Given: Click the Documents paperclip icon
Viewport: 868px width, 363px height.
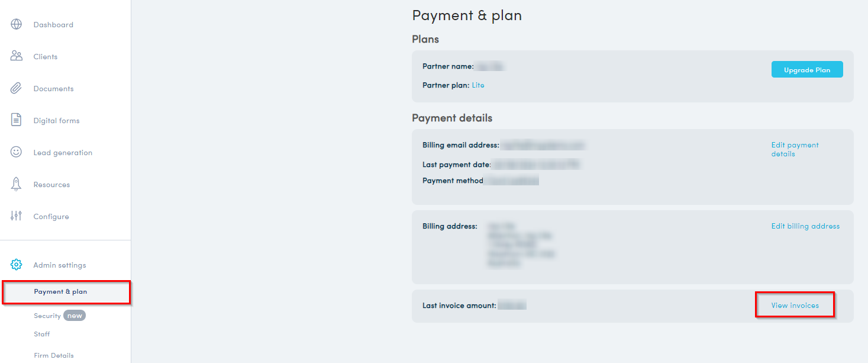Looking at the screenshot, I should point(17,89).
